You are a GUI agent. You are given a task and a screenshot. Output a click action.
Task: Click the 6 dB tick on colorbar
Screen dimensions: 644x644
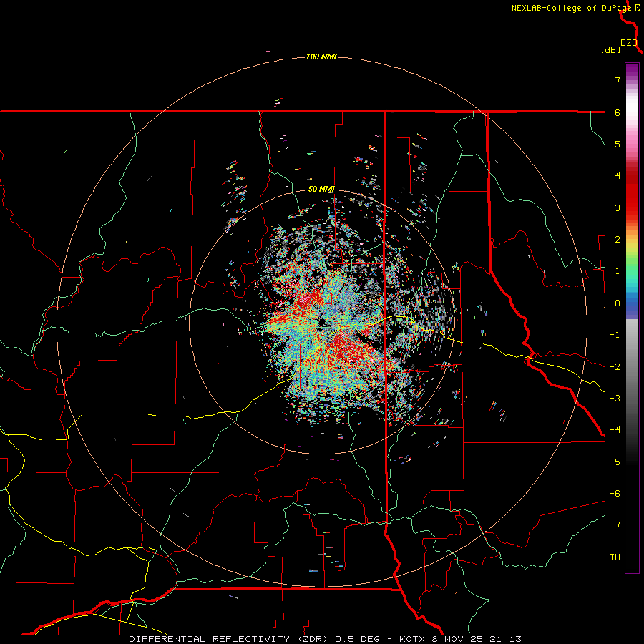click(618, 112)
